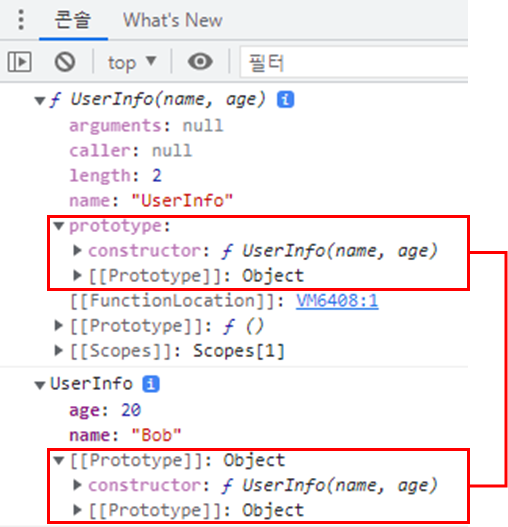Expand constructor under prototype:

[x=77, y=250]
